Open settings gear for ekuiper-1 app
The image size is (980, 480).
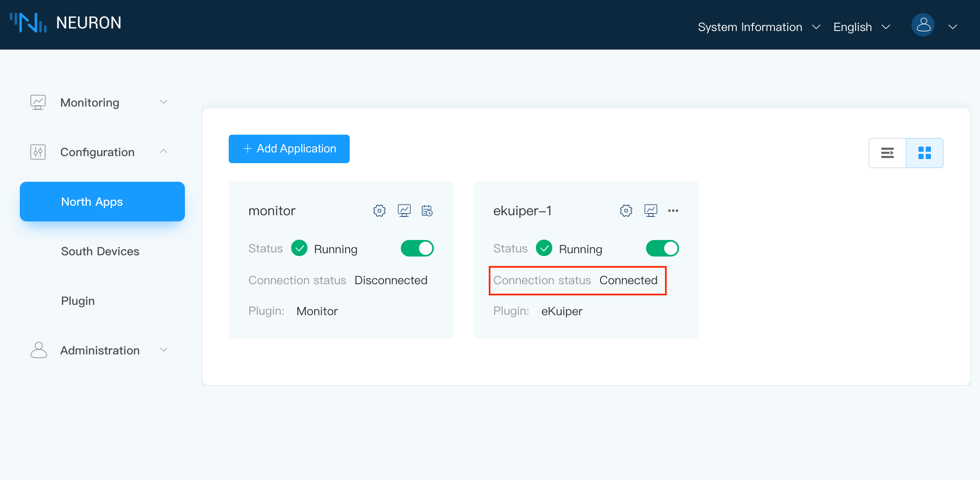pyautogui.click(x=626, y=211)
